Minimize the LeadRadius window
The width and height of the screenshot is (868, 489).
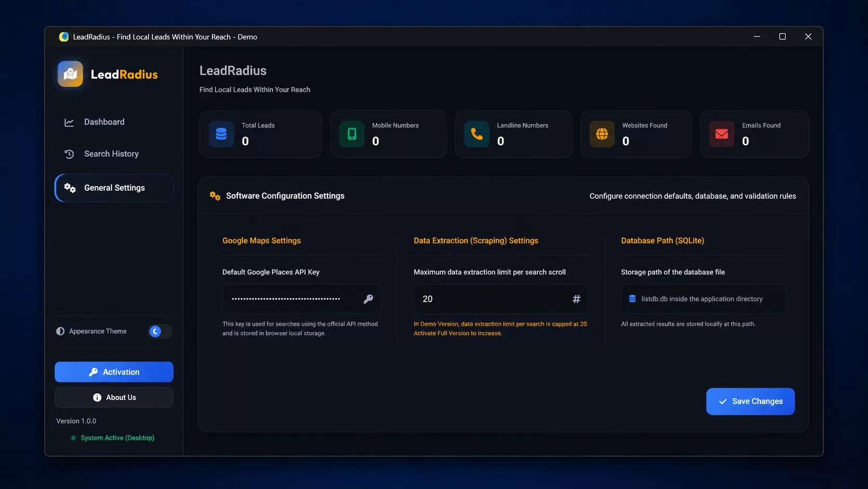(x=757, y=36)
